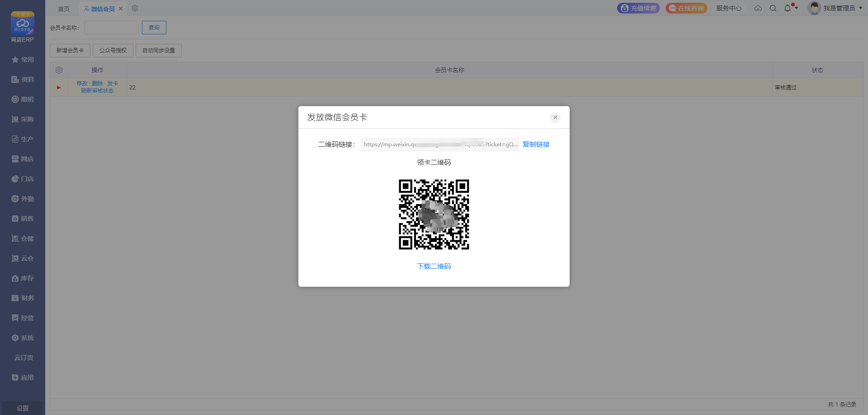Click the 下载二维码 download link
Viewport: 868px width, 415px height.
pyautogui.click(x=434, y=266)
